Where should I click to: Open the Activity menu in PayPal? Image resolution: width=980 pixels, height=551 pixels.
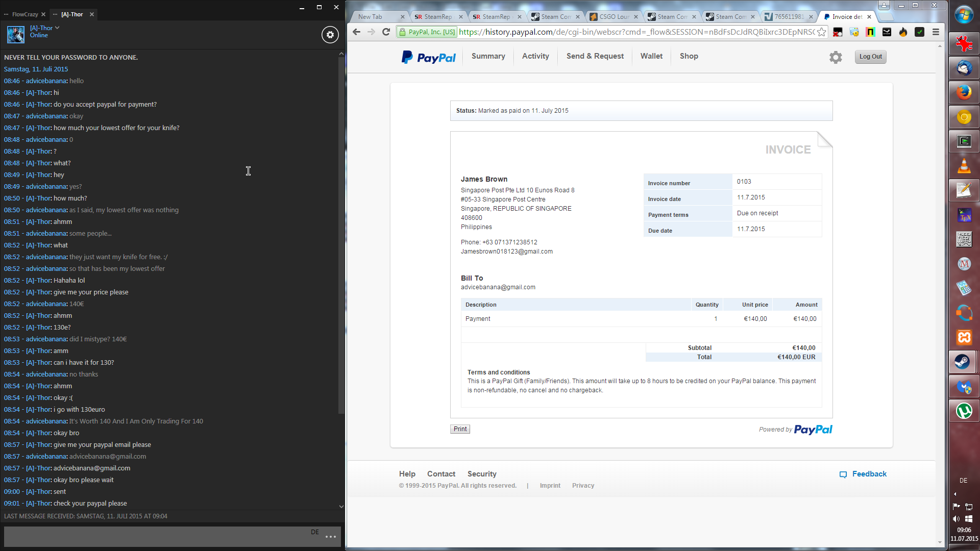(535, 56)
